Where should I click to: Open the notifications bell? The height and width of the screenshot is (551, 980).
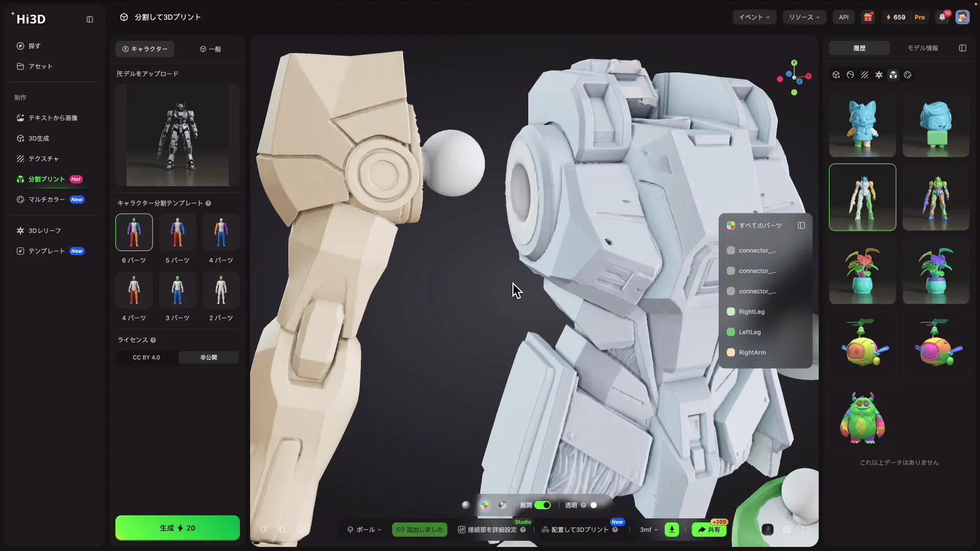click(x=942, y=17)
